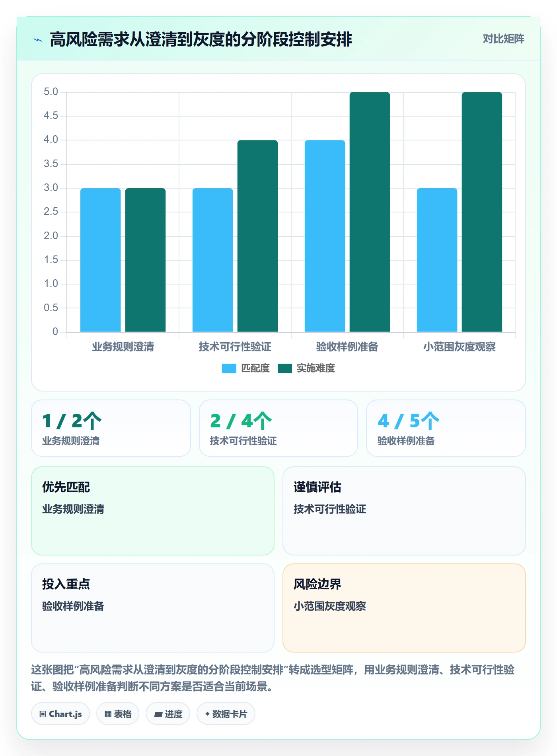
Task: Click the 5.0 y-axis tick label
Action: [x=51, y=92]
